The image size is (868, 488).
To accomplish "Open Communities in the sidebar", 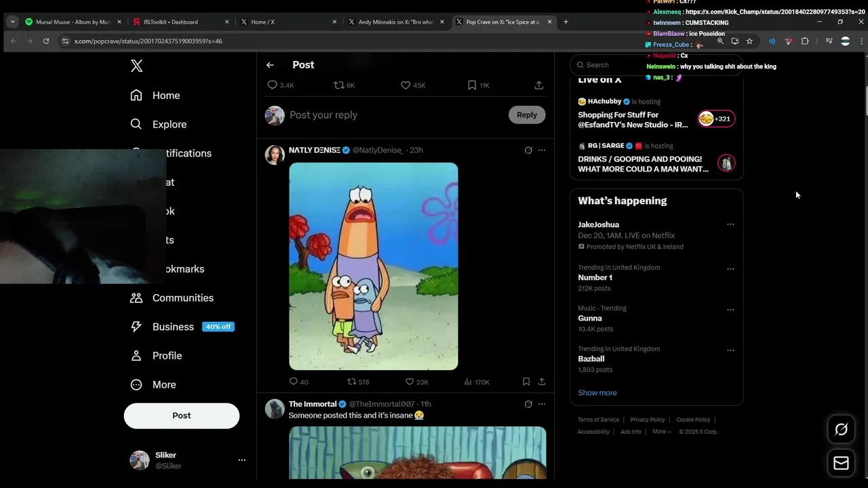I will 172,298.
